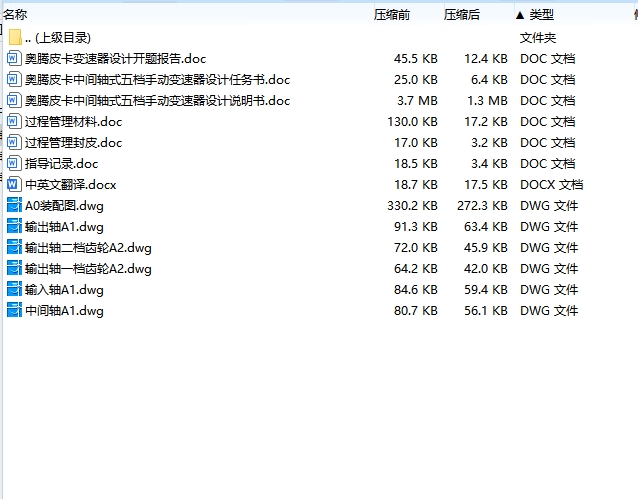Select file 输出轴A1.dwg

click(64, 227)
